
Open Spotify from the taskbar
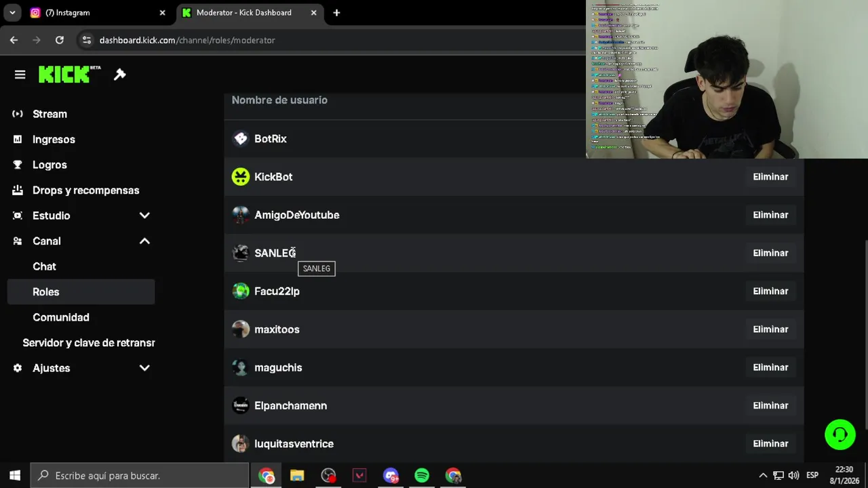coord(422,476)
